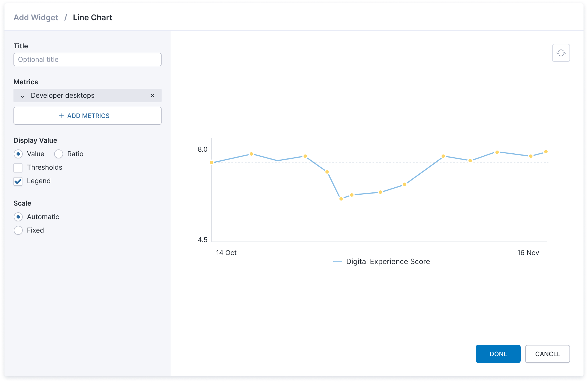Image resolution: width=588 pixels, height=382 pixels.
Task: Choose Automatic scale
Action: click(x=18, y=217)
